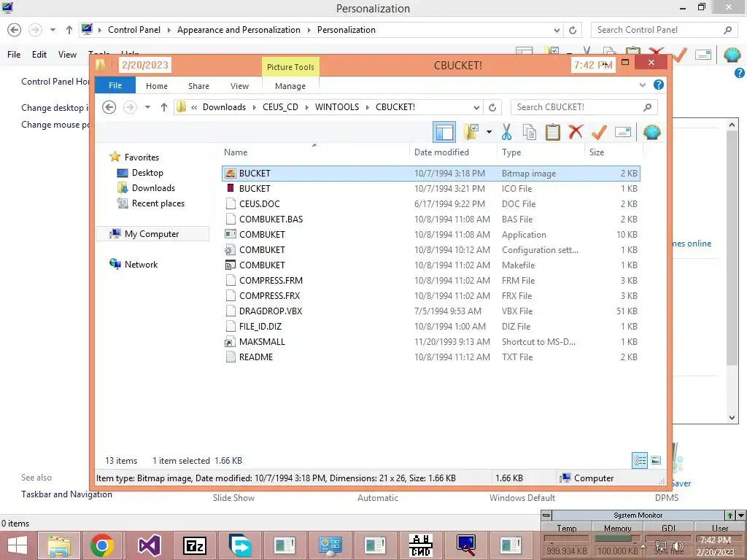747x560 pixels.
Task: Navigate to the WINTOOLS breadcrumb
Action: pyautogui.click(x=337, y=107)
